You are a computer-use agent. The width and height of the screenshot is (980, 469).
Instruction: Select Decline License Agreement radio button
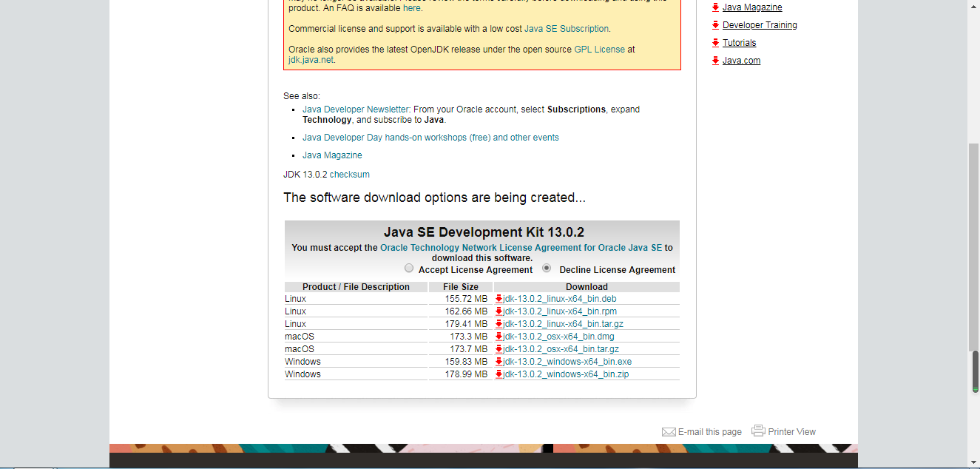[x=547, y=269]
